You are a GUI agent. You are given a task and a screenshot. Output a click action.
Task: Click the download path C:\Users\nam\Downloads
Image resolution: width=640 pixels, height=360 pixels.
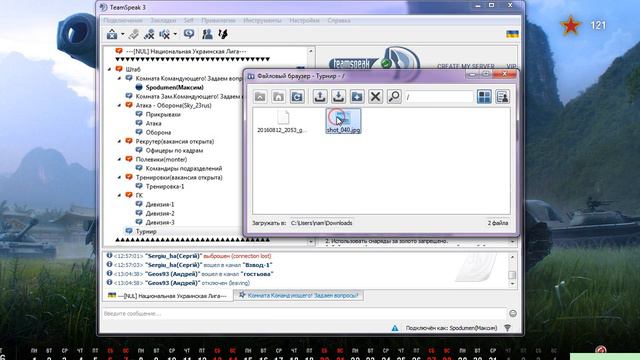[321, 223]
